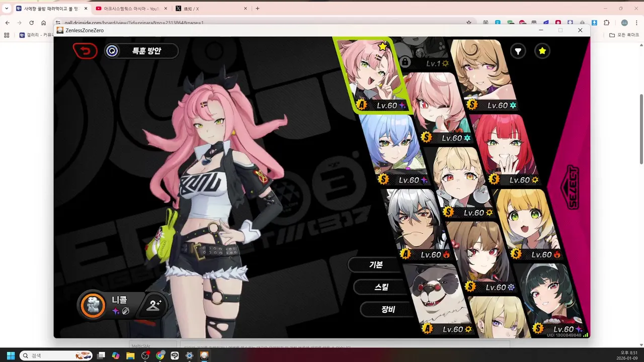Open the Windows Start menu
The width and height of the screenshot is (644, 362).
11,355
